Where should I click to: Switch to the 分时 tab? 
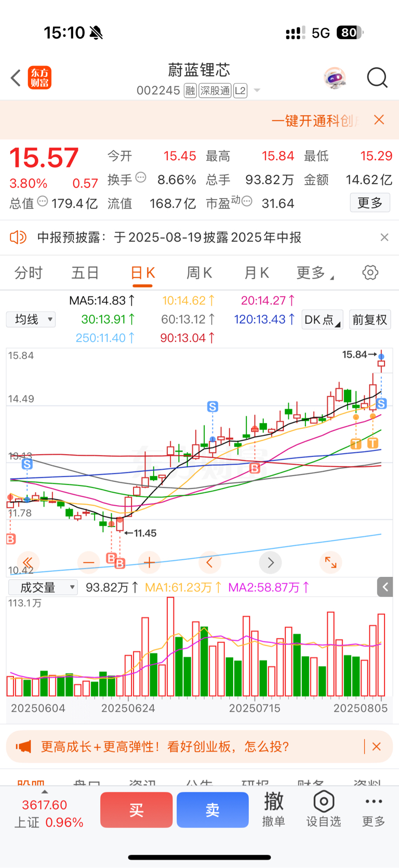point(29,272)
